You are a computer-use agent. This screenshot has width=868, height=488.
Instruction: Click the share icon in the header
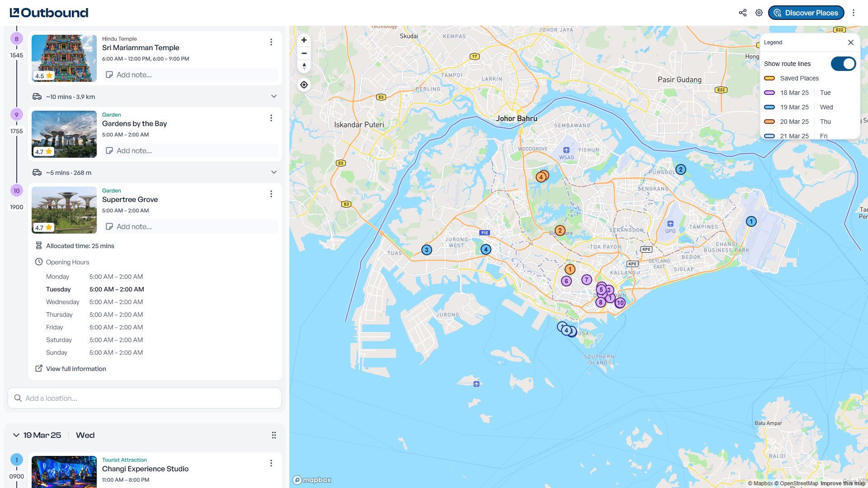click(x=743, y=13)
